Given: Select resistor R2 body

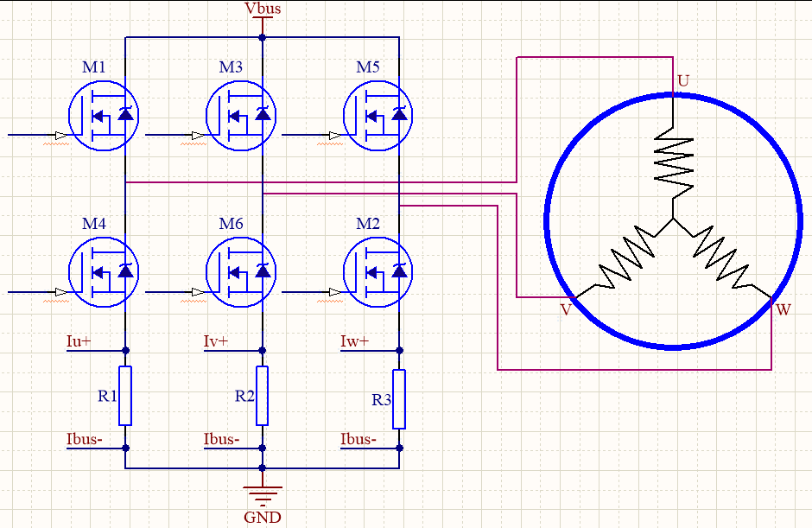Looking at the screenshot, I should [263, 396].
